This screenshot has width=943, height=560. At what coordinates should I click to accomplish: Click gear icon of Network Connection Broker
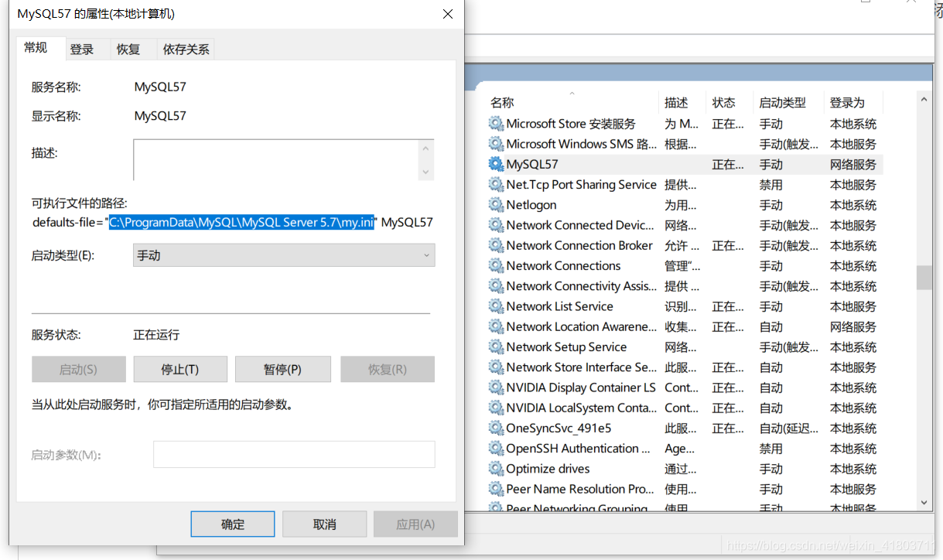click(x=496, y=245)
